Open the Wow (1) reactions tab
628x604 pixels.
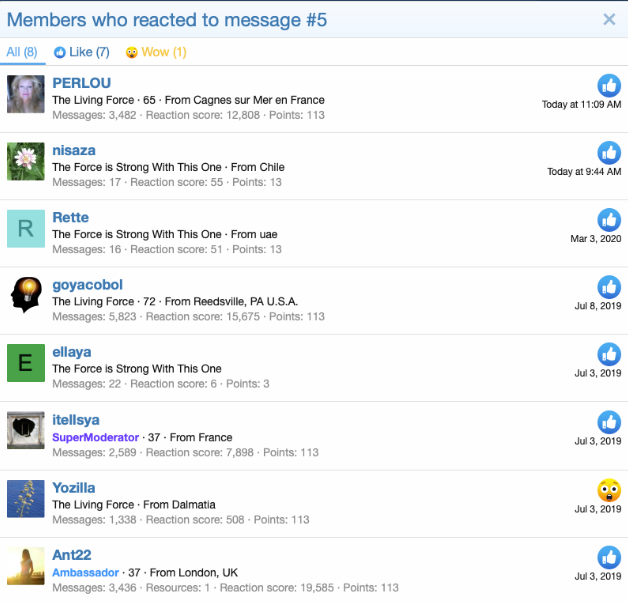[156, 52]
